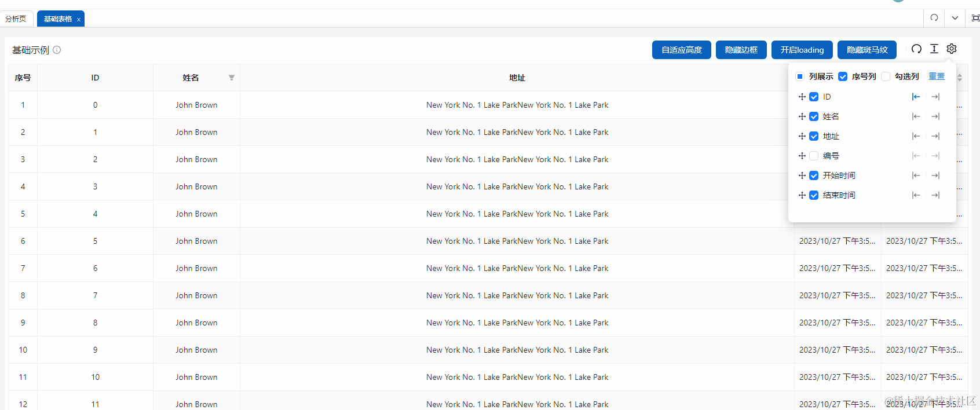The width and height of the screenshot is (980, 410).
Task: Enable the 勾选列 checkbox
Action: point(886,76)
